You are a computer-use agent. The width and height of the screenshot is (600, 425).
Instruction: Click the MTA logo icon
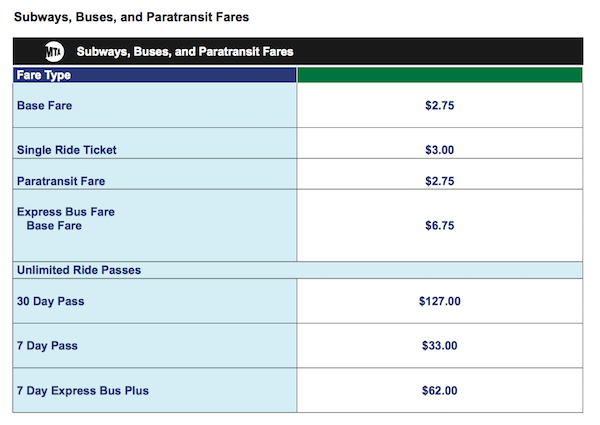54,51
